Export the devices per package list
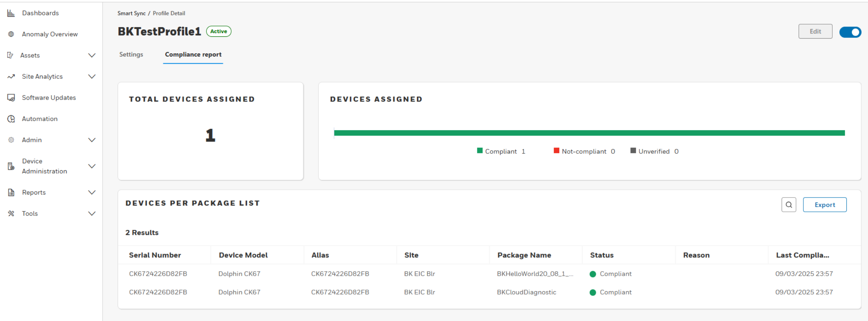 [825, 205]
